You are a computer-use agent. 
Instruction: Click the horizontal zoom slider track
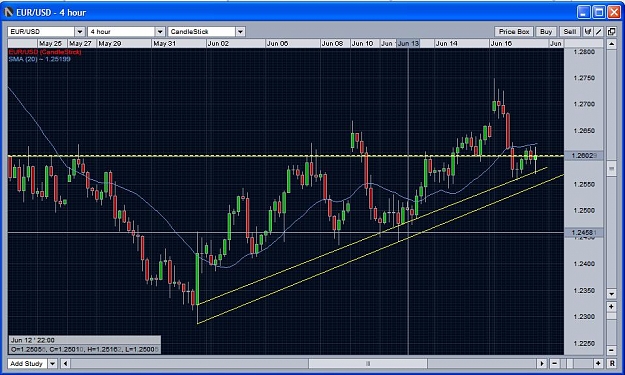576,363
